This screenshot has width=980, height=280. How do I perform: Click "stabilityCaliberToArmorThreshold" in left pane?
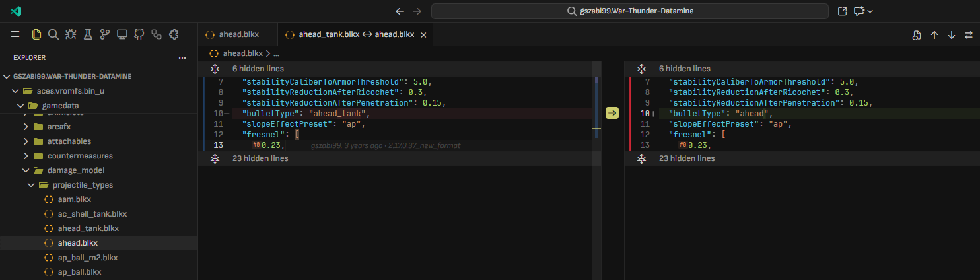click(x=323, y=82)
